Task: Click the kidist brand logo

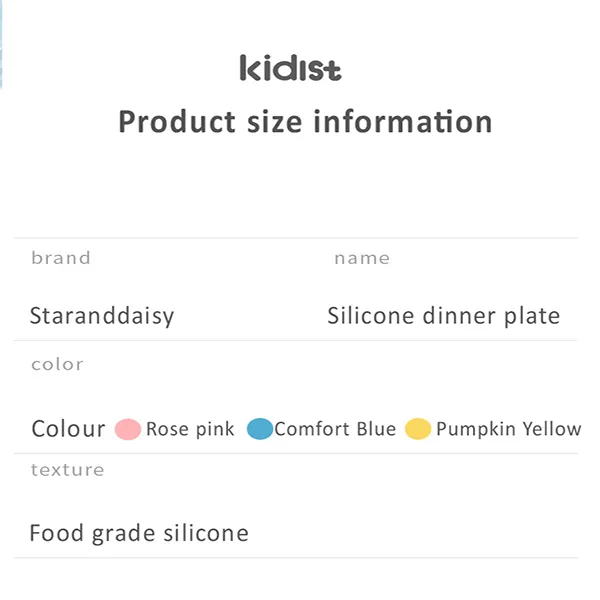Action: click(290, 68)
